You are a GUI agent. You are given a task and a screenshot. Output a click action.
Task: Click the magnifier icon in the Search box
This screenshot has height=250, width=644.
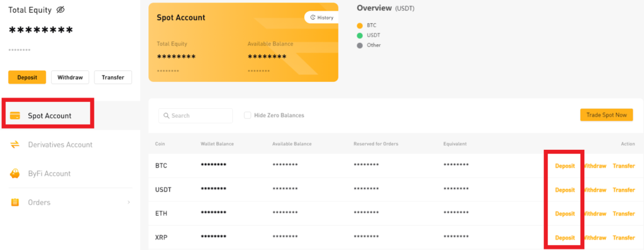[x=166, y=115]
